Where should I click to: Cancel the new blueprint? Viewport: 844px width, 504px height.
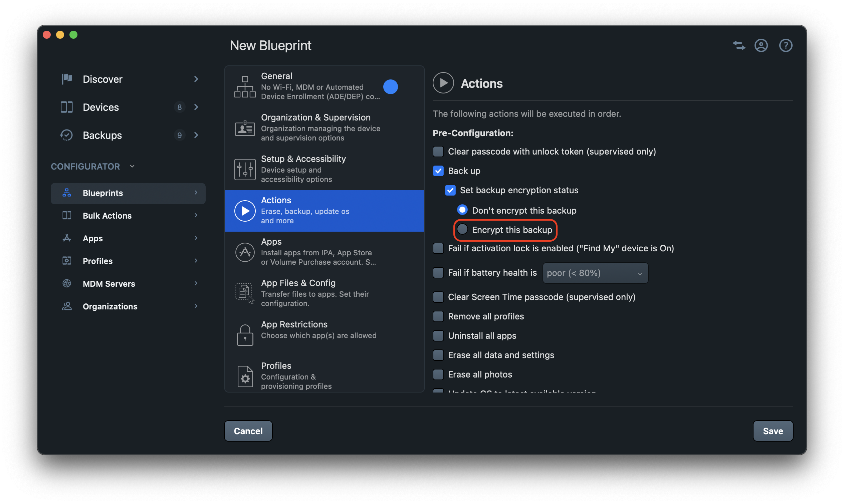tap(248, 431)
